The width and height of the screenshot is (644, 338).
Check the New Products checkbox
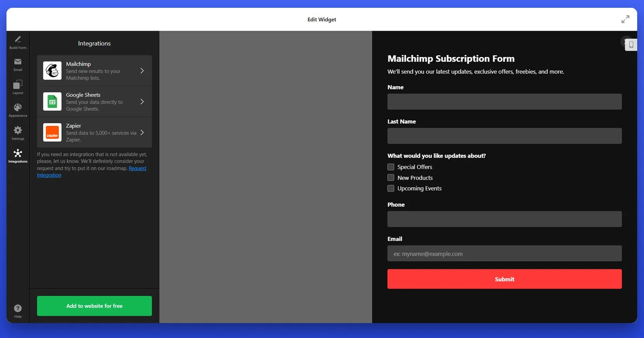[x=391, y=178]
